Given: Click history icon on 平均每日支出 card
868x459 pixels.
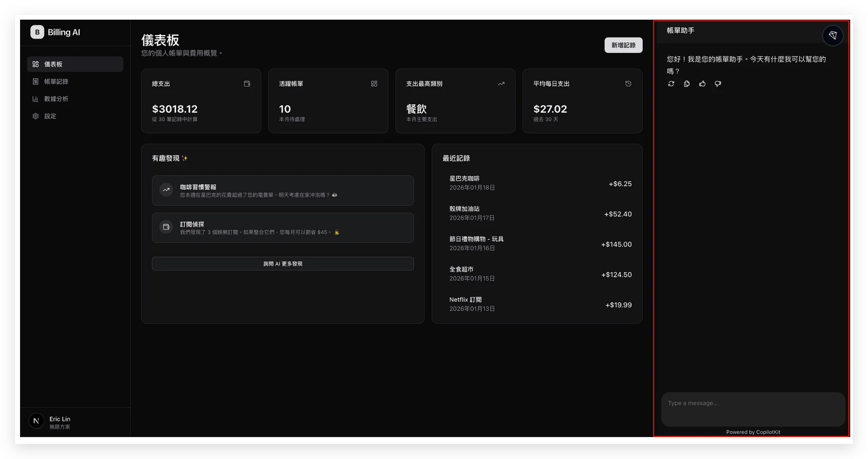Looking at the screenshot, I should point(628,84).
